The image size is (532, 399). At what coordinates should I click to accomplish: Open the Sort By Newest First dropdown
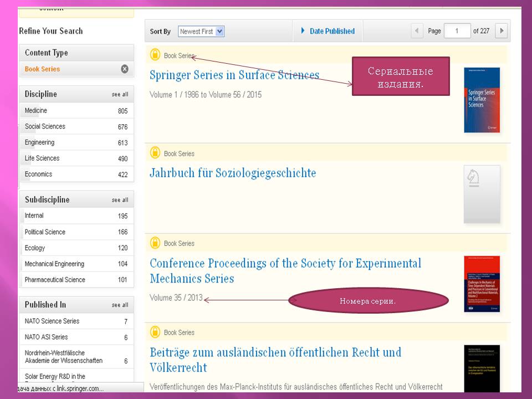click(201, 32)
